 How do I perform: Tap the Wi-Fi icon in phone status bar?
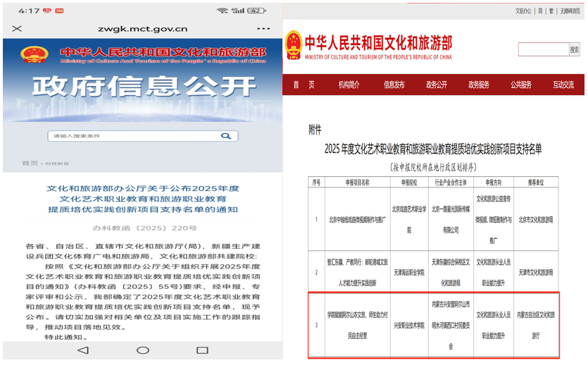(x=223, y=11)
